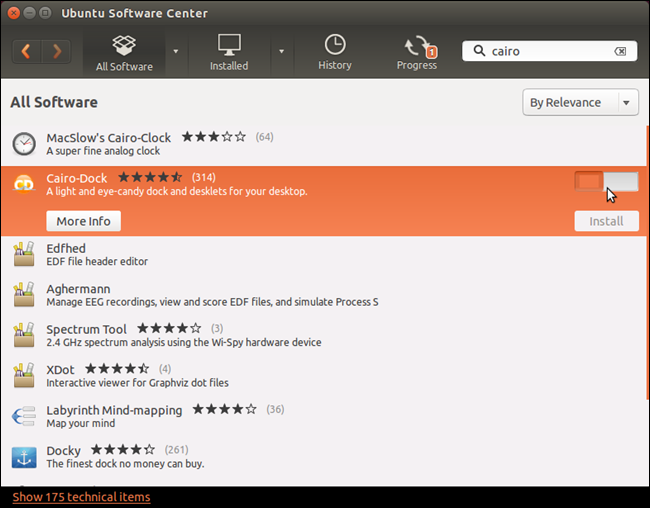The image size is (650, 508).
Task: Open the Progress icon with badge
Action: click(421, 46)
